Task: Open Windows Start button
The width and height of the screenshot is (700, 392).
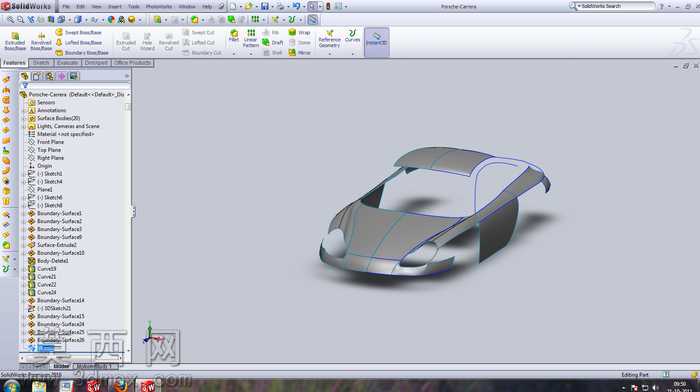Action: pos(12,386)
